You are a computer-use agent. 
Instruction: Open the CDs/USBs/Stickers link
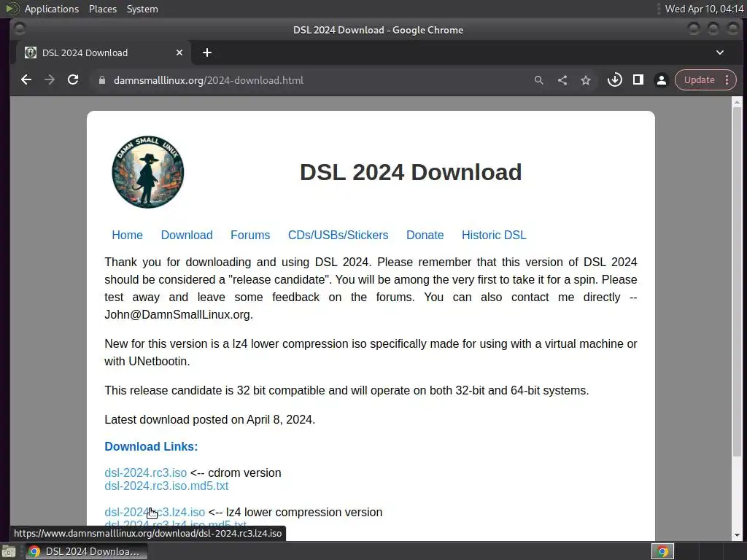click(338, 235)
